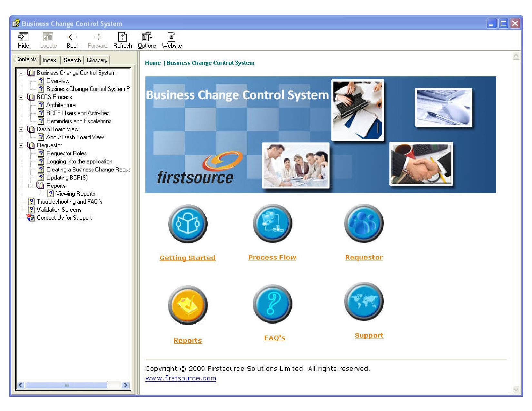This screenshot has height=411, width=532.
Task: Click the Home breadcrumb link
Action: coord(153,63)
